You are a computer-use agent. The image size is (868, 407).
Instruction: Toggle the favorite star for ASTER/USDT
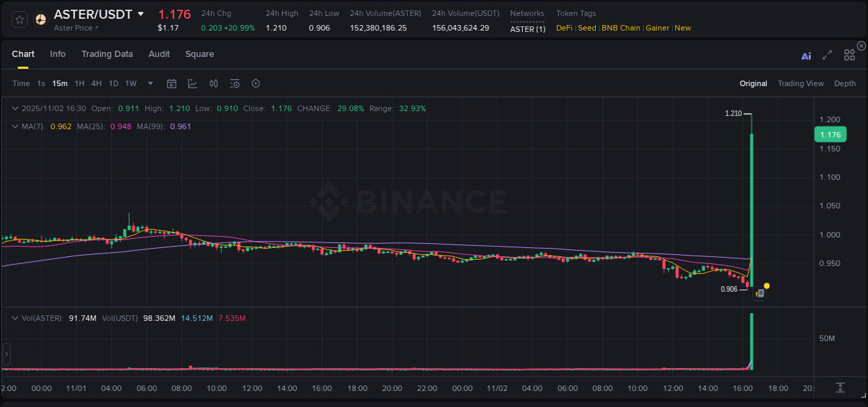click(x=19, y=19)
